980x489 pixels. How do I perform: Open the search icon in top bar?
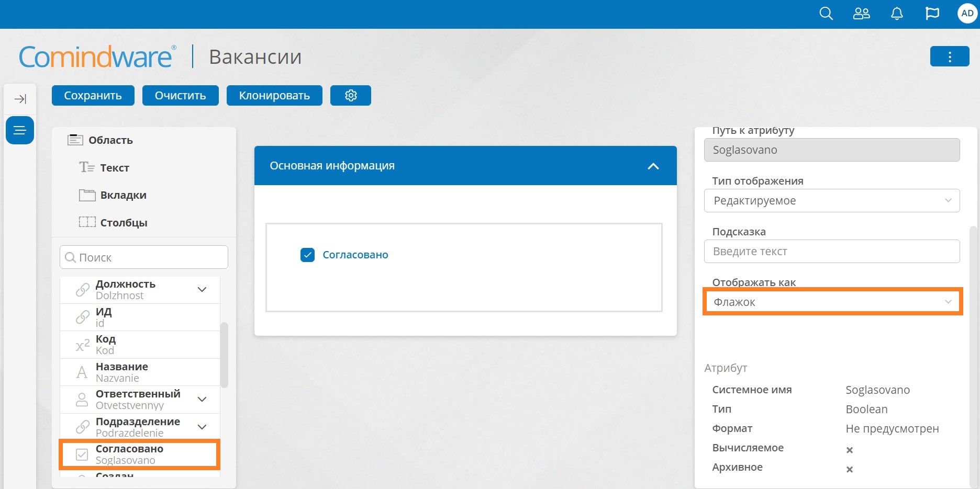coord(826,14)
